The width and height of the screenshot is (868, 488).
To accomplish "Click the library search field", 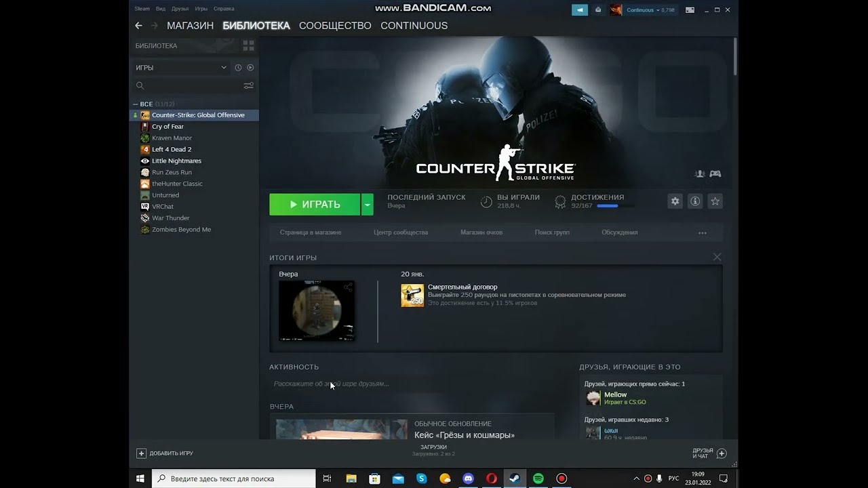I will point(187,85).
